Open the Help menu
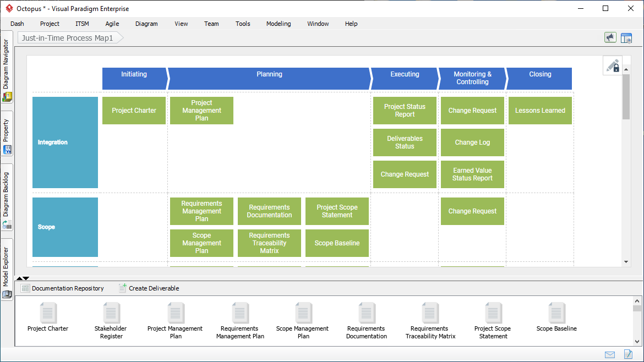 point(351,24)
